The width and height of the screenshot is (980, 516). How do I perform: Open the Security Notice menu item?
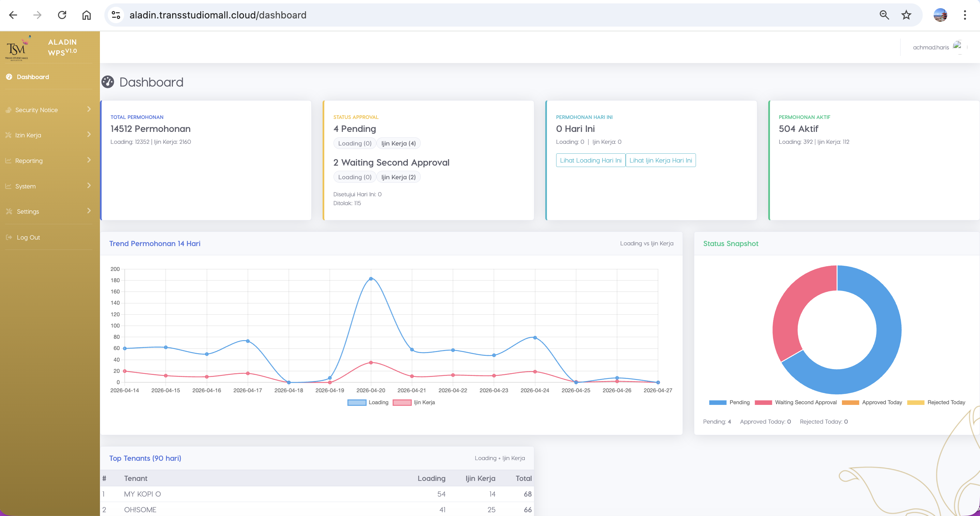tap(36, 110)
